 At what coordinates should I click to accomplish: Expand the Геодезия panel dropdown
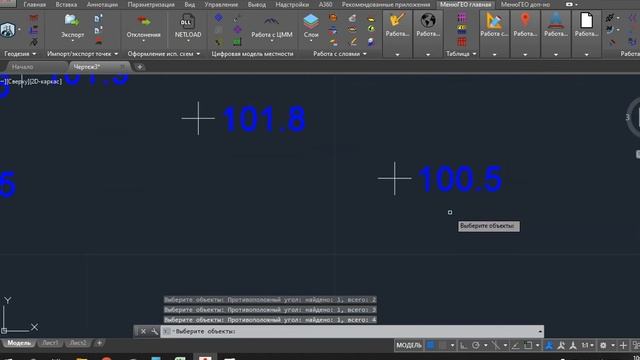point(34,54)
